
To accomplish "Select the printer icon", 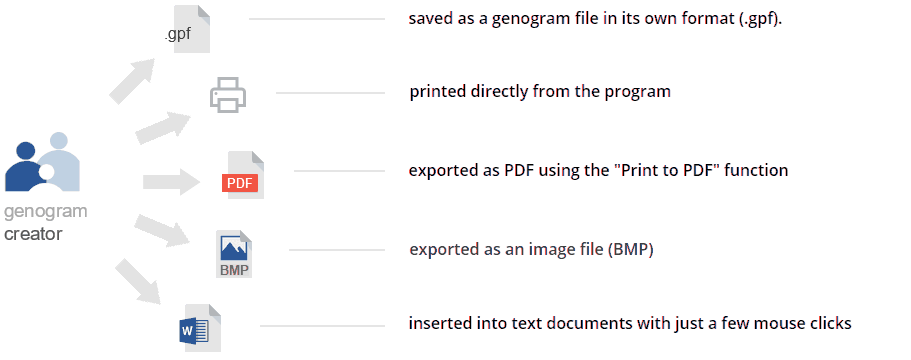I will point(228,94).
